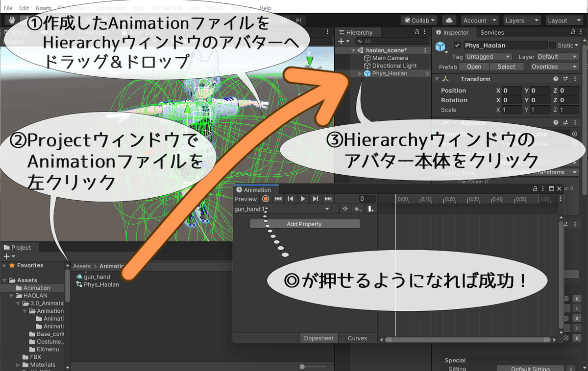Jump to first keyframe in Animation window

click(x=278, y=199)
